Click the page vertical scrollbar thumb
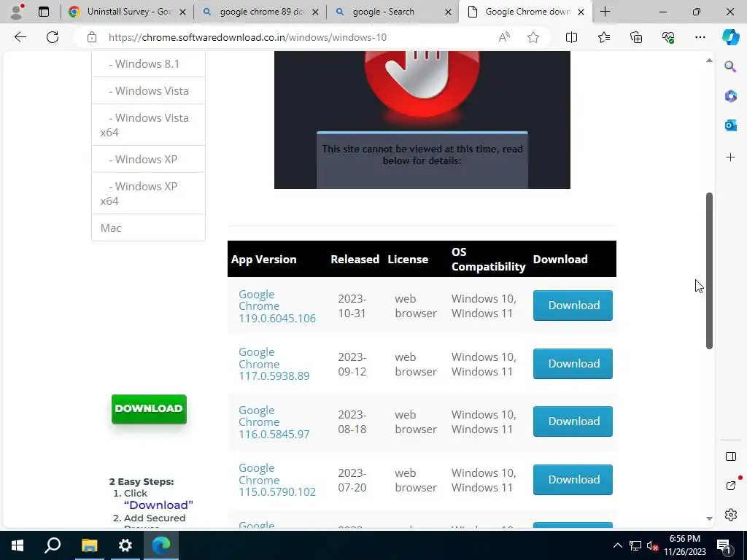 coord(709,271)
